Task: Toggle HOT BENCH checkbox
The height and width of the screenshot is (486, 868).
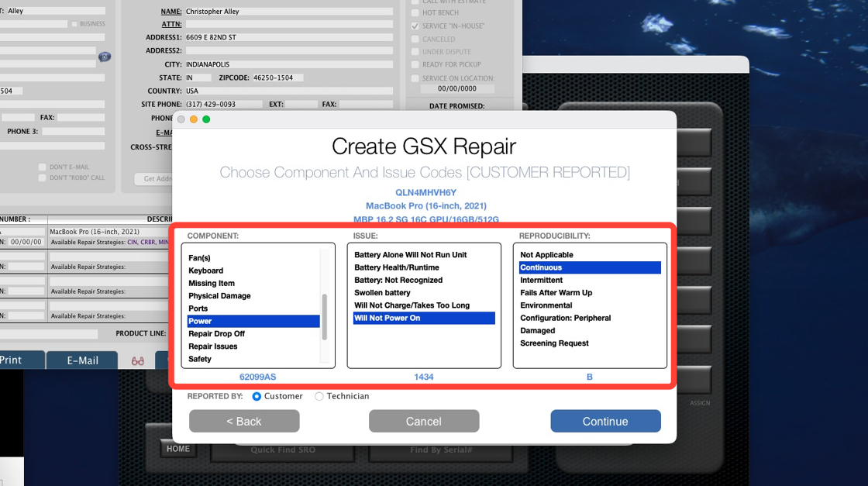Action: pyautogui.click(x=415, y=12)
